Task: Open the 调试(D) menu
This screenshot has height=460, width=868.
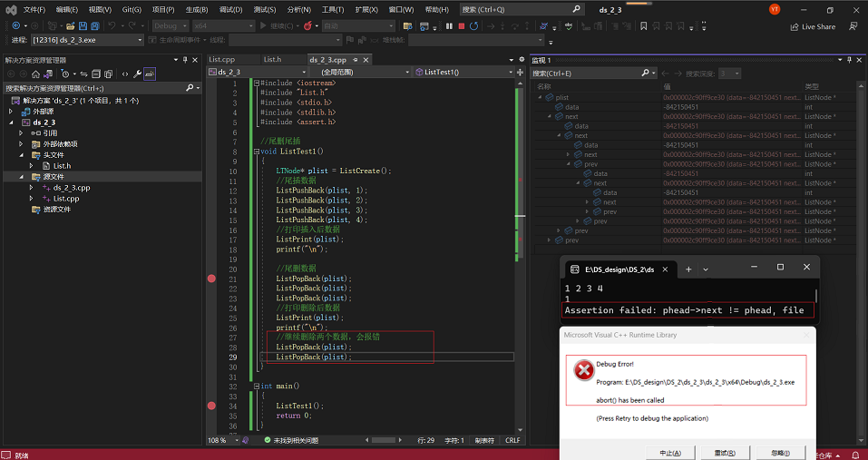Action: coord(230,9)
